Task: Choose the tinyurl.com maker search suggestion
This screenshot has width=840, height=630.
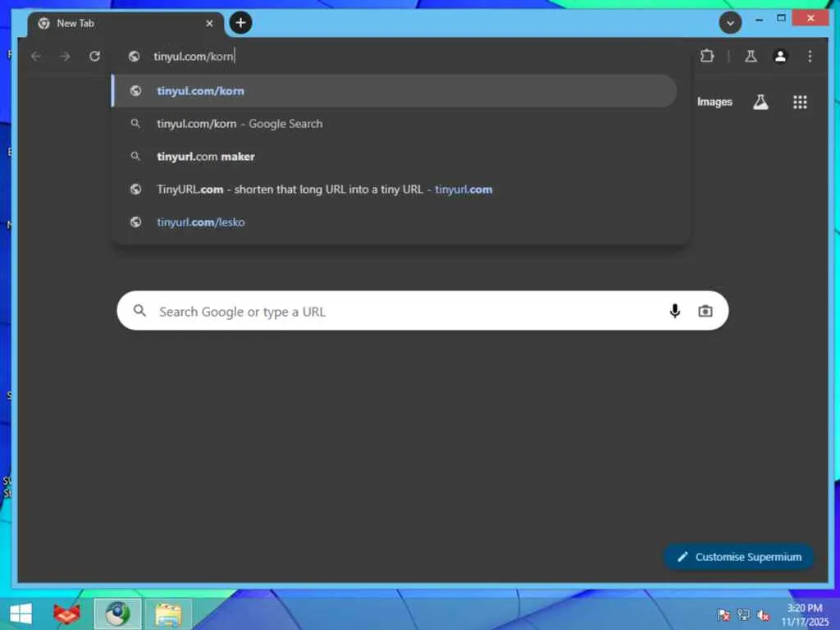Action: (395, 157)
